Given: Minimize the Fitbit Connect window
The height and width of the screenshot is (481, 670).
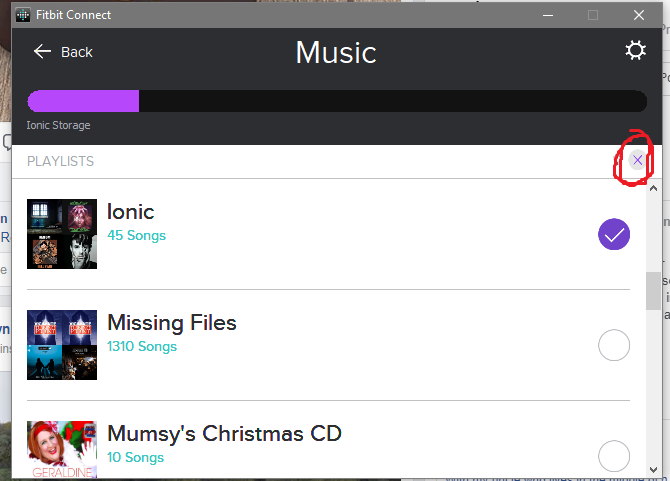Looking at the screenshot, I should click(x=547, y=15).
